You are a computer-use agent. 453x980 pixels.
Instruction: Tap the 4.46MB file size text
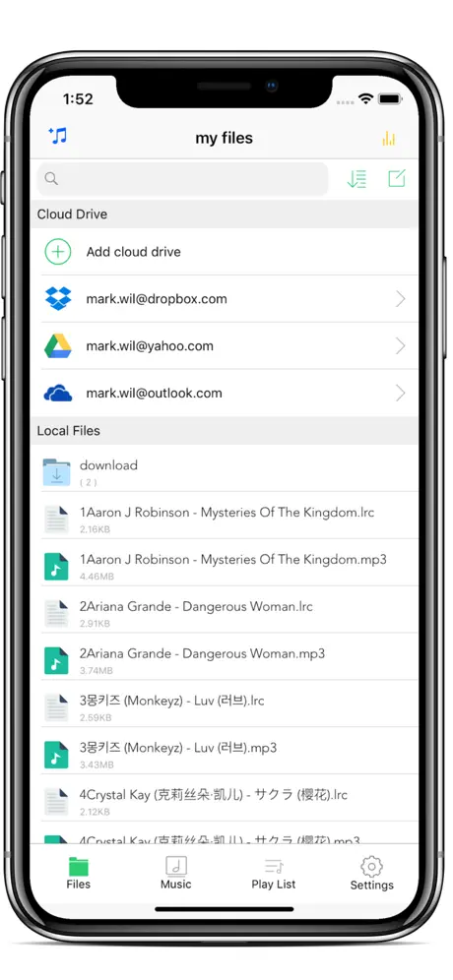coord(97,577)
